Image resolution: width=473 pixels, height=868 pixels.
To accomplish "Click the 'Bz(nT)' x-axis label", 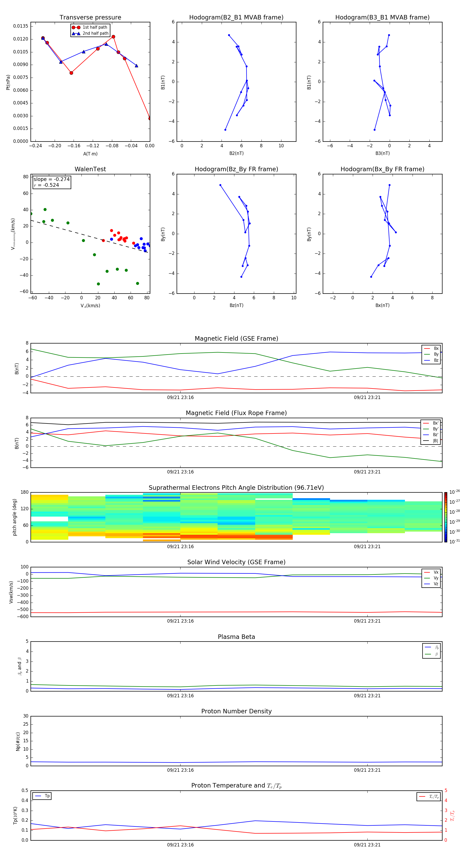I will point(236,305).
